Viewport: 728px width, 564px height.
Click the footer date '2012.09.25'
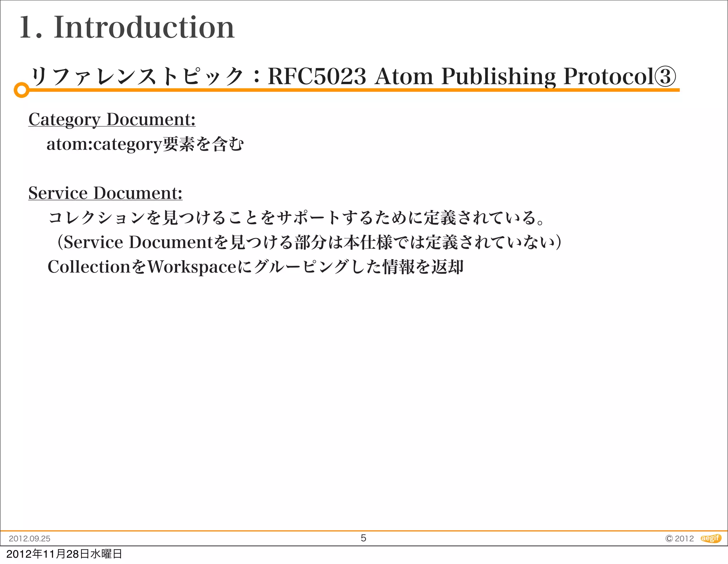tap(30, 538)
